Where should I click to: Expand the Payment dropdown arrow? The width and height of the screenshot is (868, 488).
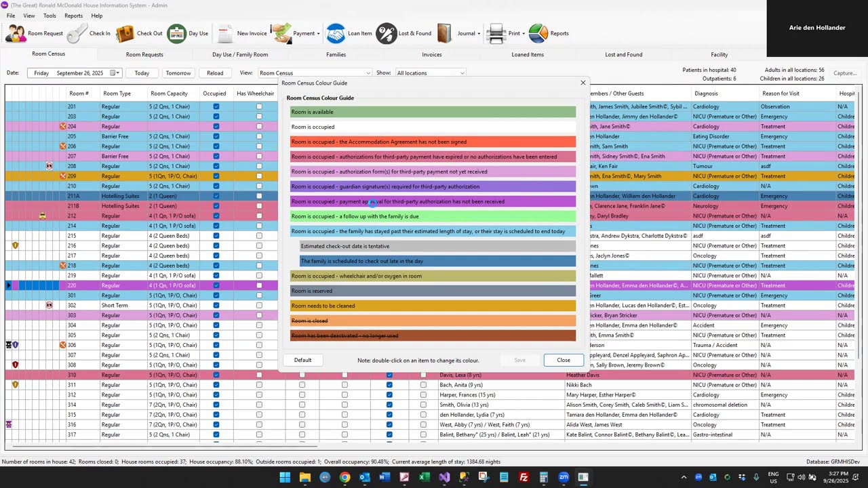click(318, 33)
